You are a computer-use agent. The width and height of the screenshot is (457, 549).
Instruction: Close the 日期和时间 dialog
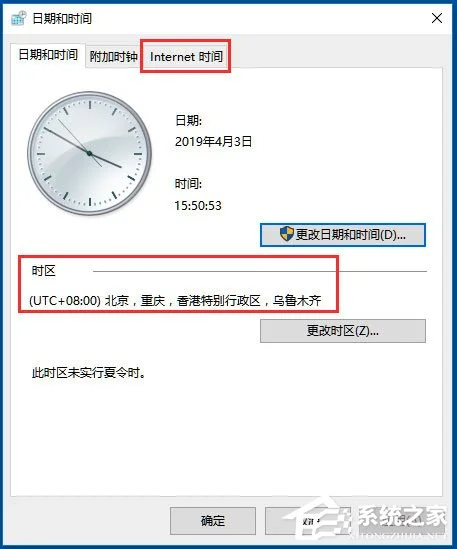(437, 18)
